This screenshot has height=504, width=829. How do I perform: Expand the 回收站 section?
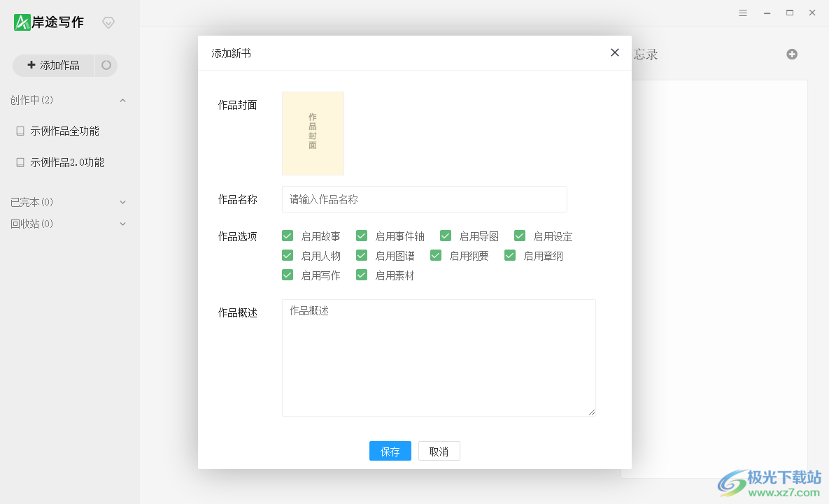[x=122, y=224]
